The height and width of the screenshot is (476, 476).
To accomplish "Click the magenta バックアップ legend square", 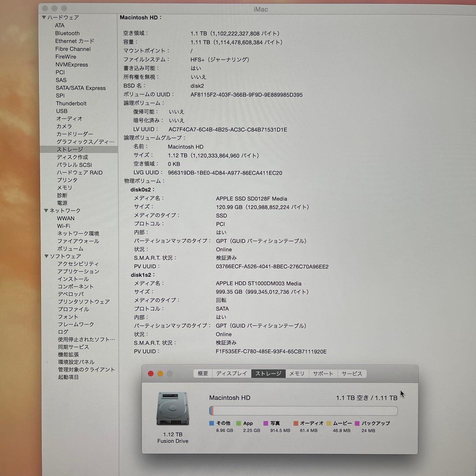I will coord(357,423).
